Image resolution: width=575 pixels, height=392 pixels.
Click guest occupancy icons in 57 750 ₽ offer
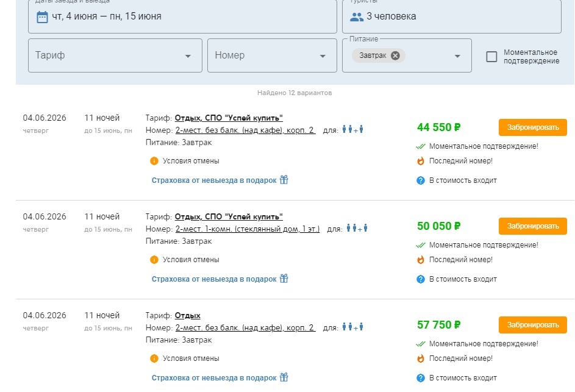point(353,327)
